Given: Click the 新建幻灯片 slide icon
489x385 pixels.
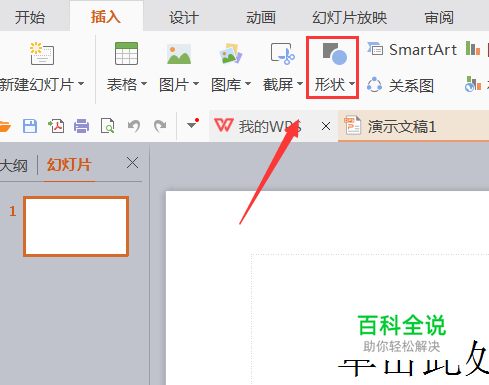Looking at the screenshot, I should tap(42, 53).
